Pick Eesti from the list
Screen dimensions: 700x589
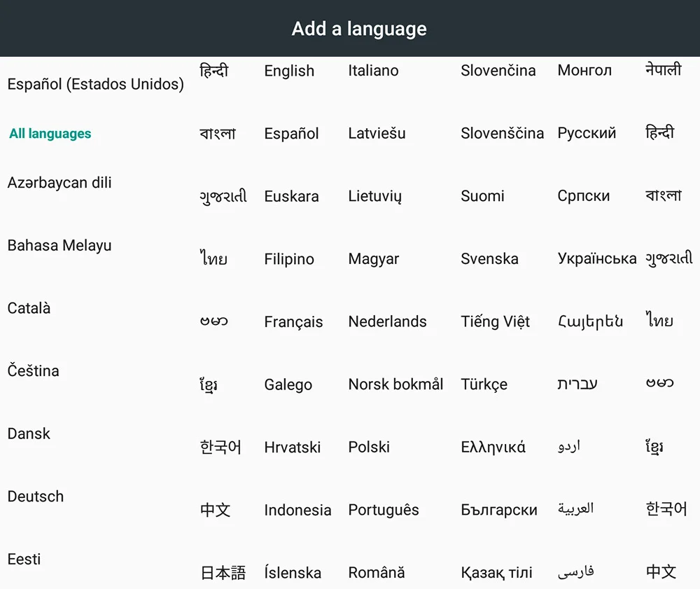[24, 559]
